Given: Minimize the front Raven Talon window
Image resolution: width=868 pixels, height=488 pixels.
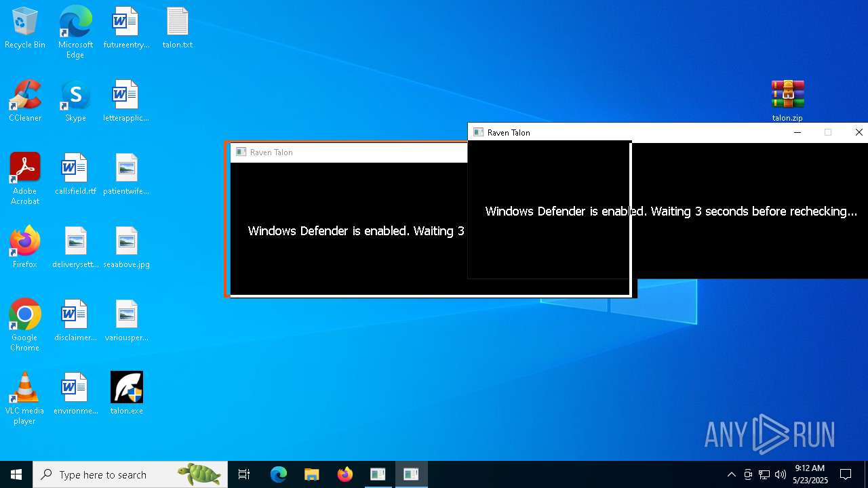Looking at the screenshot, I should [x=797, y=132].
